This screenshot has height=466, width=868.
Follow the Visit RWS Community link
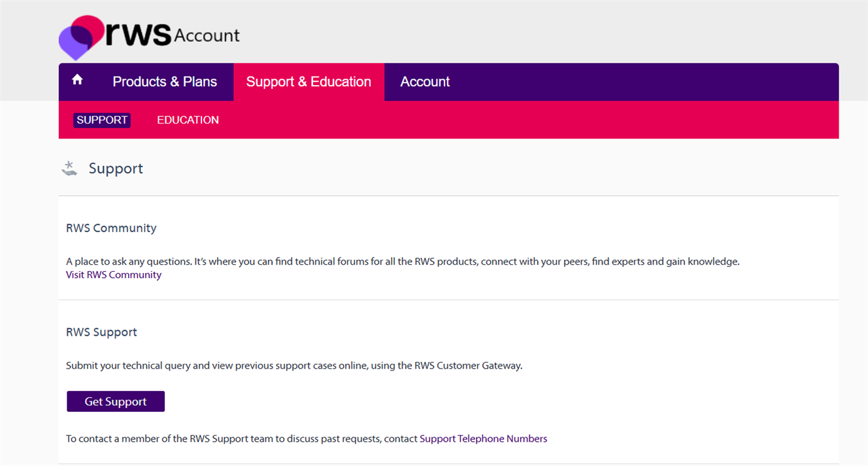pyautogui.click(x=114, y=275)
